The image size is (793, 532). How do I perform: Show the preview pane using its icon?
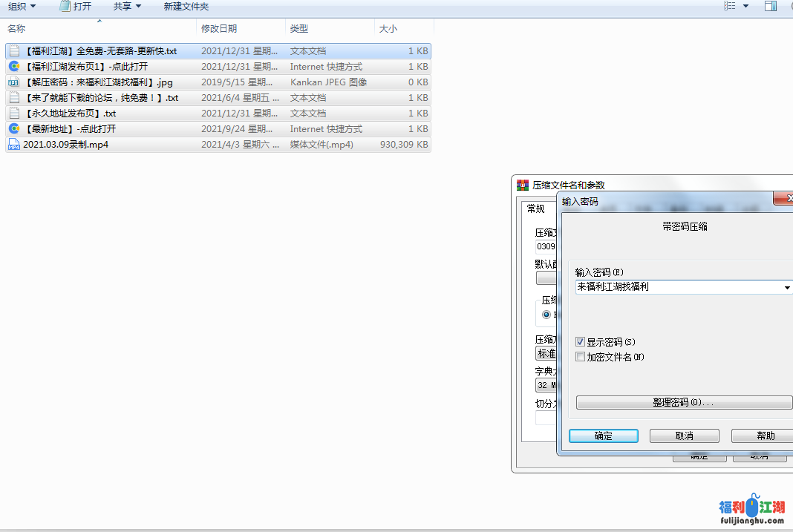click(x=771, y=6)
